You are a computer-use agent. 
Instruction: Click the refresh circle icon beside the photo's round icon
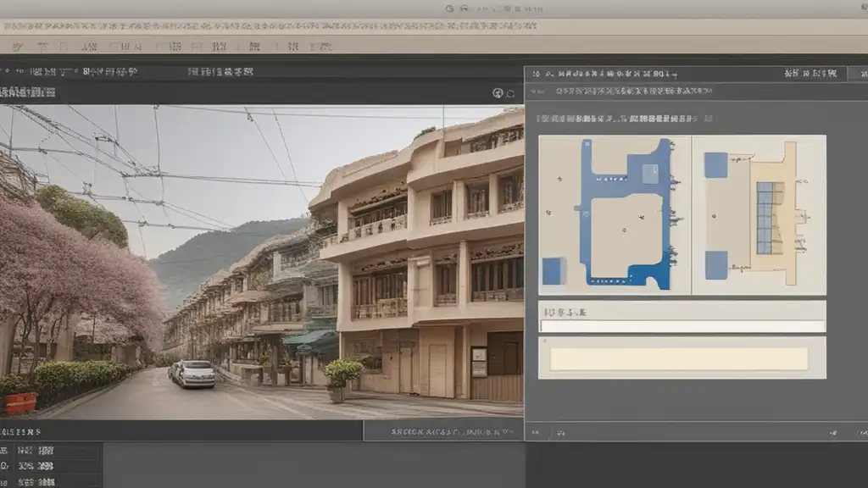[x=510, y=93]
